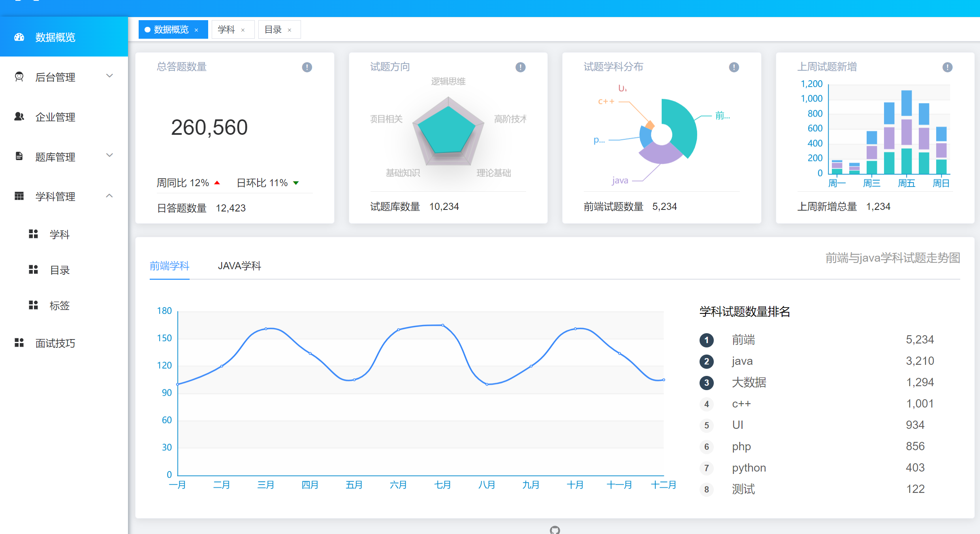This screenshot has width=980, height=534.
Task: Click grid icon next to sidebar 学科
Action: click(x=33, y=234)
